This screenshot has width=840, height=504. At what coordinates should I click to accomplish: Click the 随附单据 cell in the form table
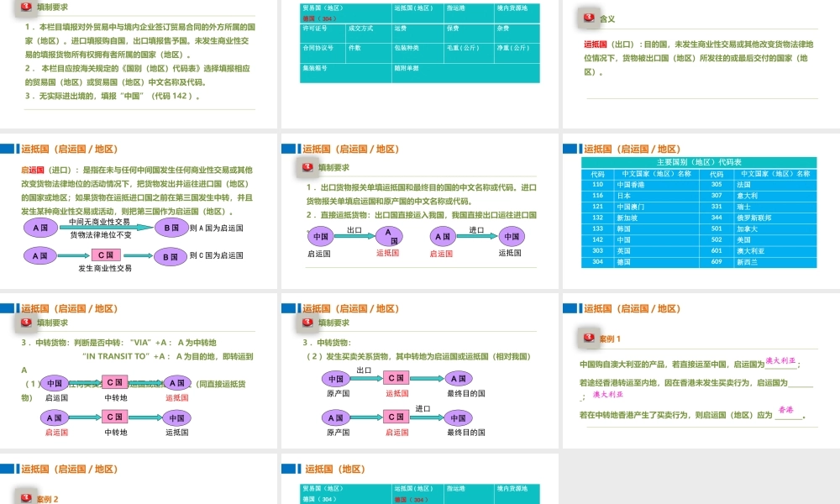[x=465, y=73]
